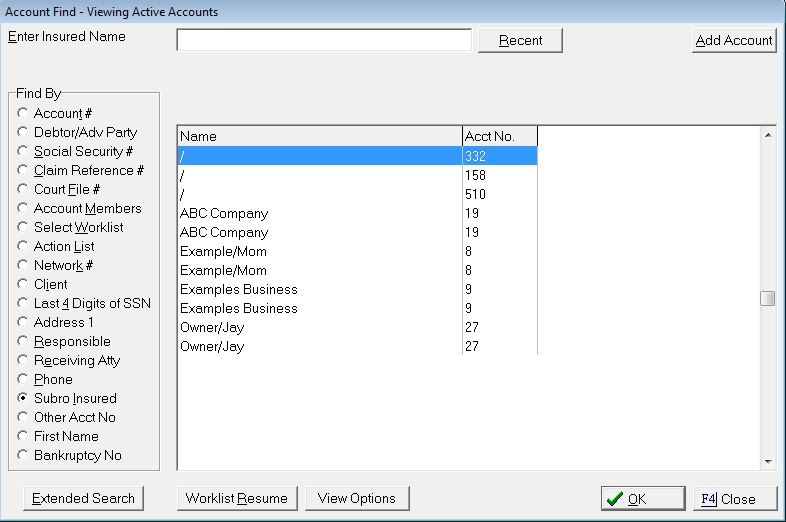Viewport: 786px width, 522px height.
Task: Click the Acct No. column header
Action: tap(499, 136)
